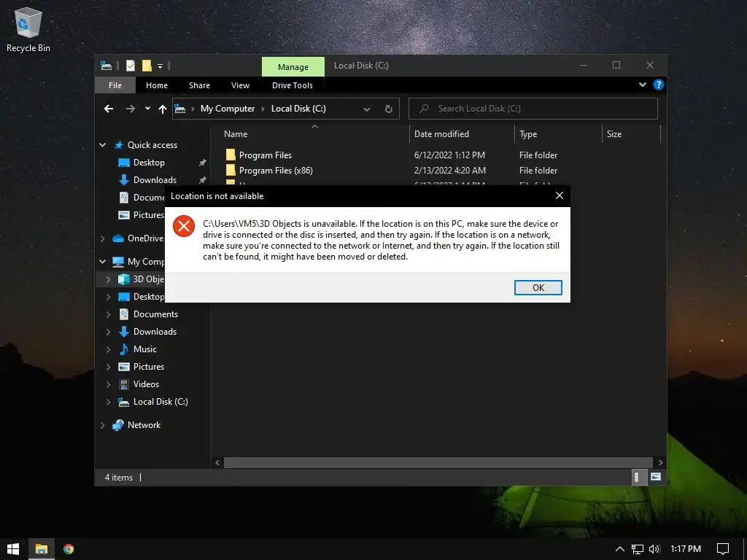Switch to Large icons view in status bar
The height and width of the screenshot is (560, 747).
click(656, 477)
